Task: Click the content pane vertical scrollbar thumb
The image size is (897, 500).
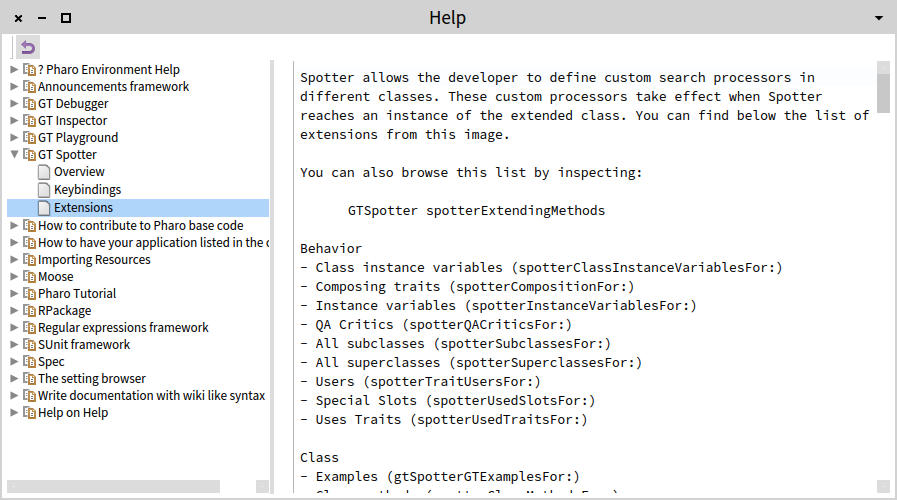Action: click(x=883, y=93)
